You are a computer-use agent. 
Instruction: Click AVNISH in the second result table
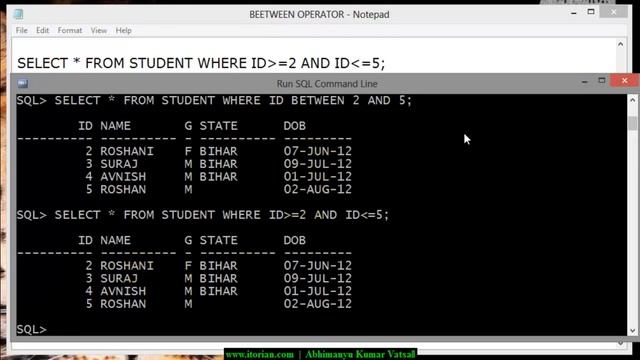(x=123, y=291)
